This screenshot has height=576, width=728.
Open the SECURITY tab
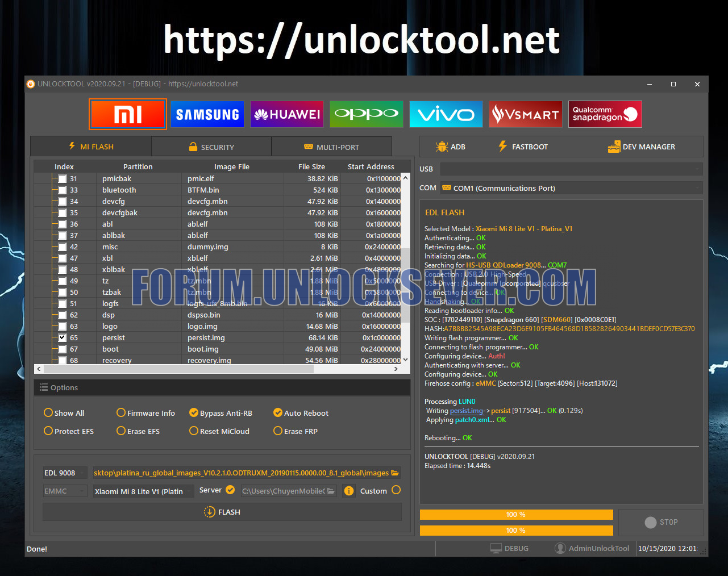[211, 147]
